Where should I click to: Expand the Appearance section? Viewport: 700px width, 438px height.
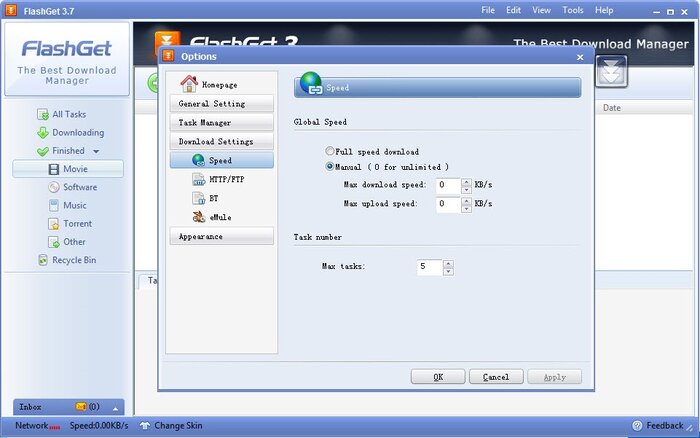pyautogui.click(x=221, y=236)
